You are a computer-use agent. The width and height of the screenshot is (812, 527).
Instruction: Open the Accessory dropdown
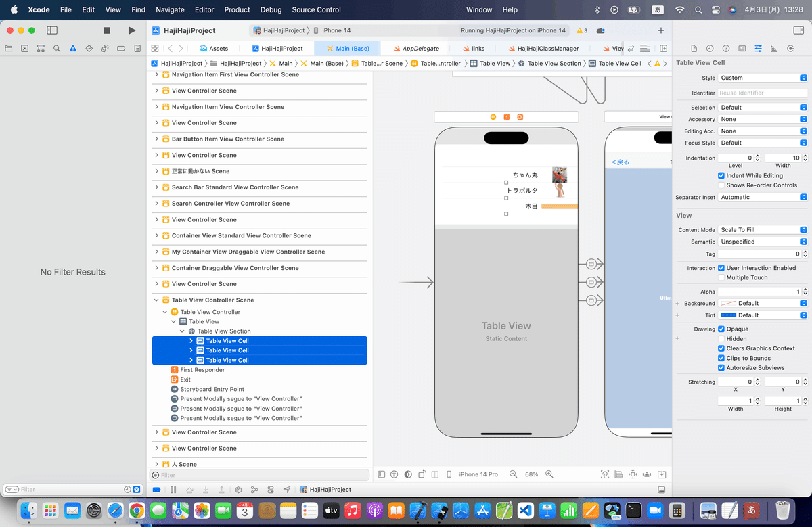(x=763, y=119)
